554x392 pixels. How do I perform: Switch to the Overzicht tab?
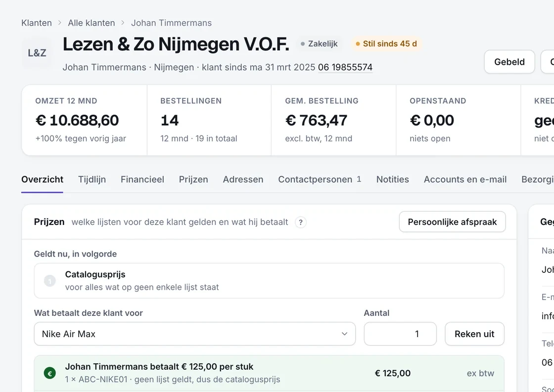(43, 179)
